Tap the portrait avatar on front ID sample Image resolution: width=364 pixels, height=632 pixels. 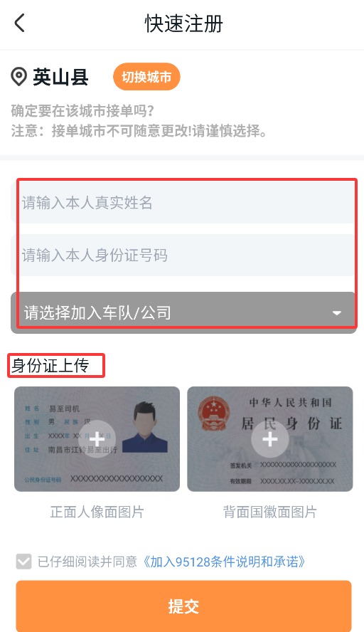tap(144, 427)
